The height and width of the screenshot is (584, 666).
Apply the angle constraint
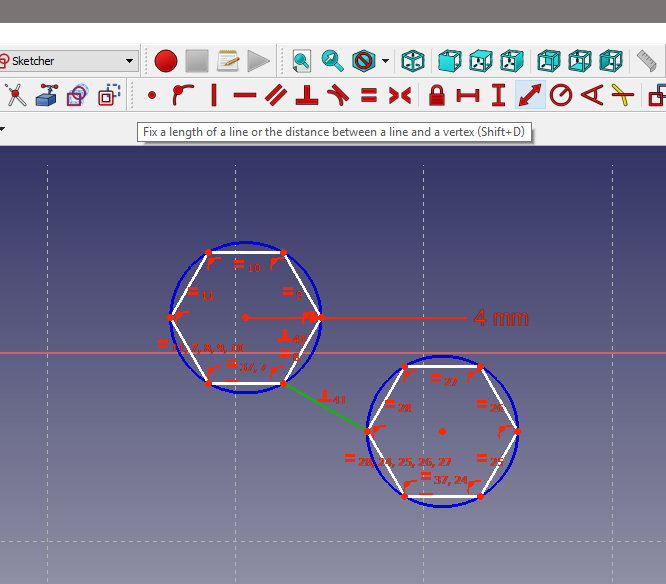[x=592, y=95]
